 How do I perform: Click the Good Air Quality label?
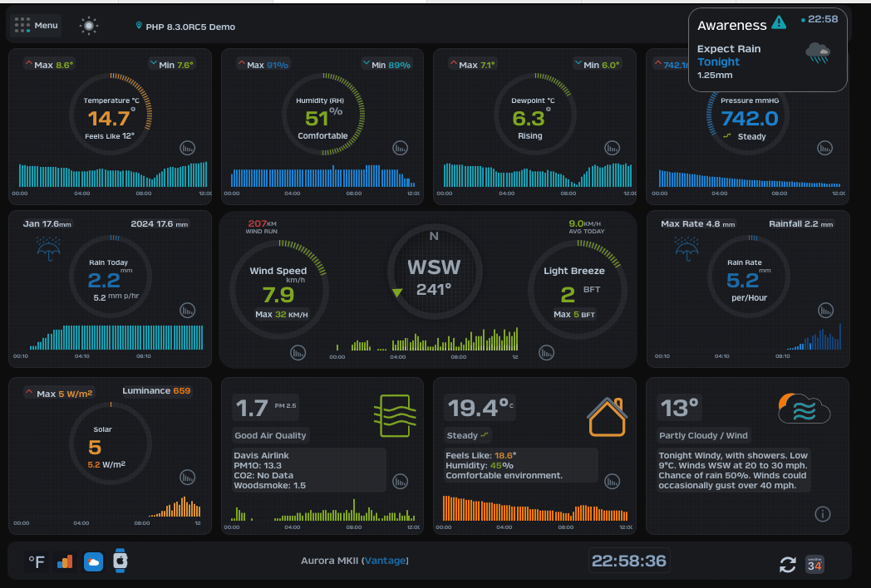pyautogui.click(x=270, y=435)
